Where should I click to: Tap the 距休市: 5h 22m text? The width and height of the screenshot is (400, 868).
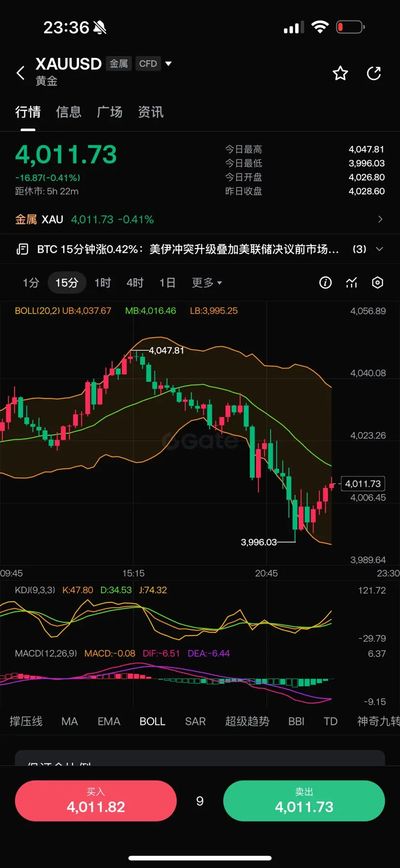click(47, 191)
